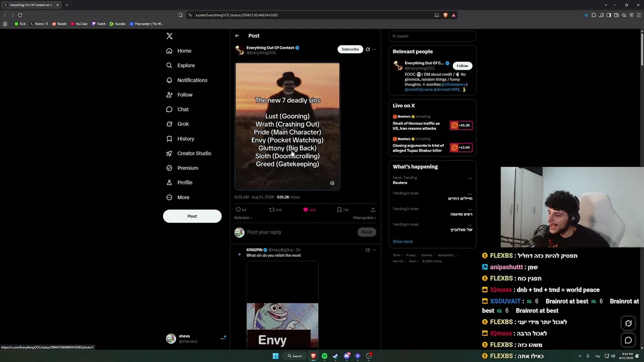Viewport: 644px width, 362px height.
Task: Open Grok actions icon on KINGPIN's reply
Action: click(x=368, y=250)
